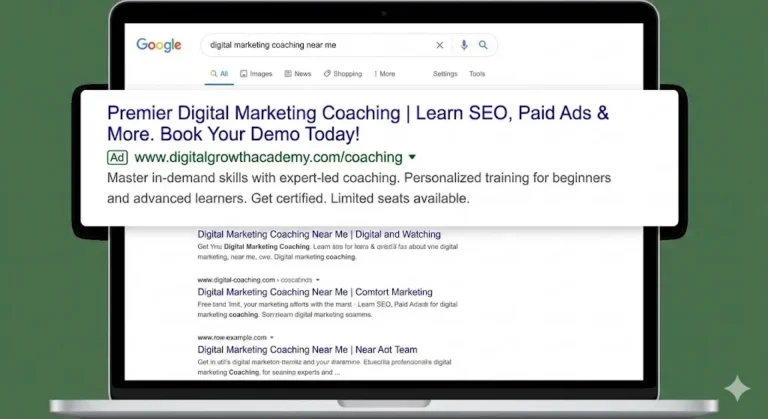Click the Google logo
Viewport: 768px width, 419px height.
tap(158, 45)
